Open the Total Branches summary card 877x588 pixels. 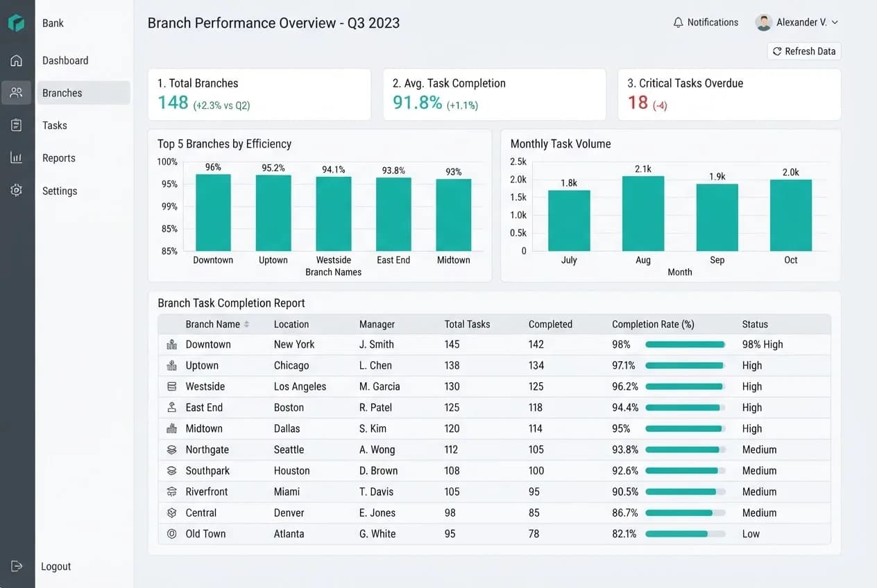(259, 94)
